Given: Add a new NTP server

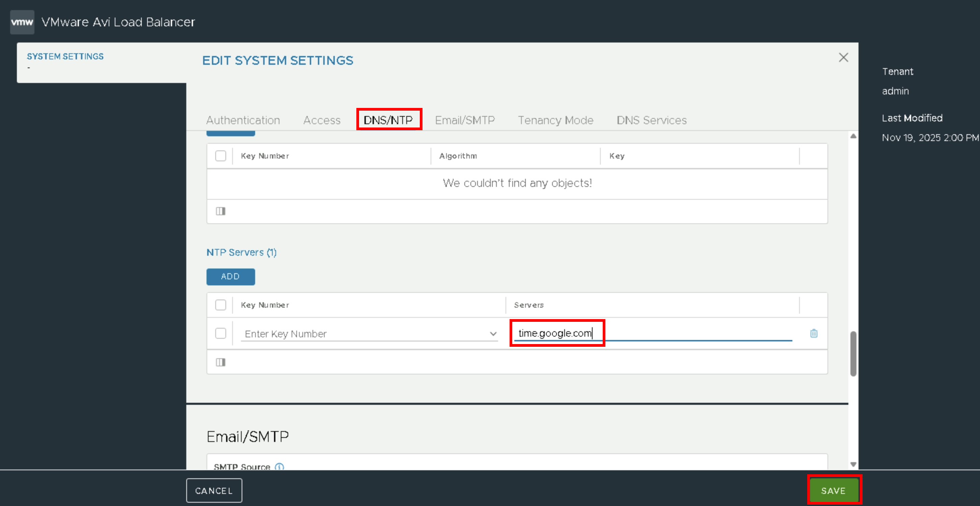Looking at the screenshot, I should coord(230,277).
